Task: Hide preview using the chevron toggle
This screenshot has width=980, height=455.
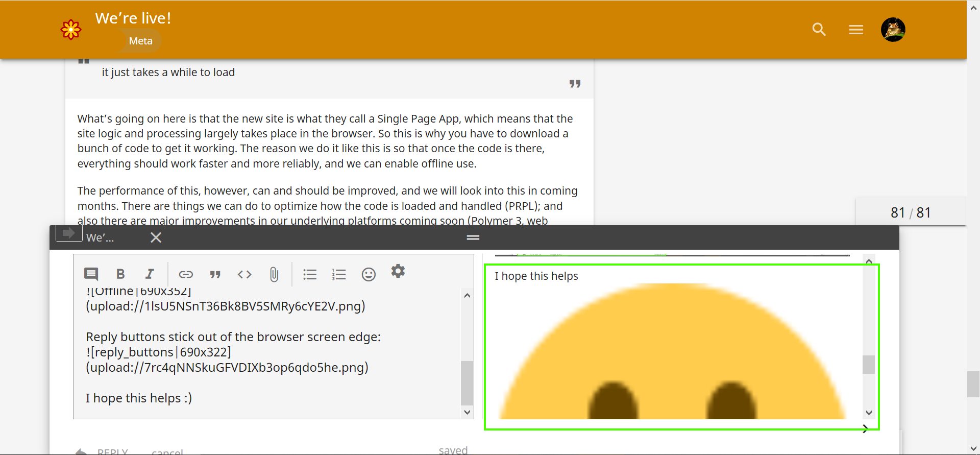Action: (x=865, y=429)
